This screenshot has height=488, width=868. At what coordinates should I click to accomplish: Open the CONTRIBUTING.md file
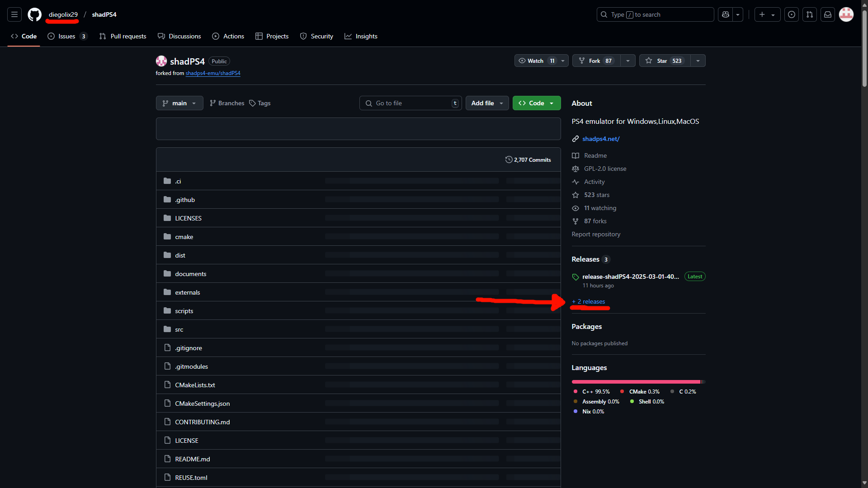pyautogui.click(x=203, y=422)
